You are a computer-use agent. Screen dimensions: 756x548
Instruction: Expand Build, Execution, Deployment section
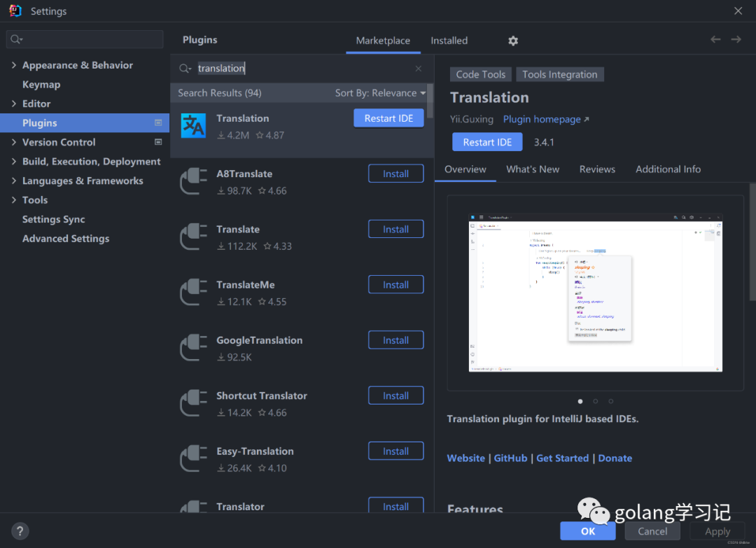click(x=13, y=162)
